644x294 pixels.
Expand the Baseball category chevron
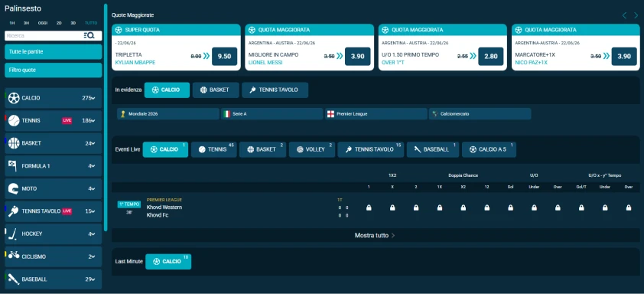(x=93, y=279)
